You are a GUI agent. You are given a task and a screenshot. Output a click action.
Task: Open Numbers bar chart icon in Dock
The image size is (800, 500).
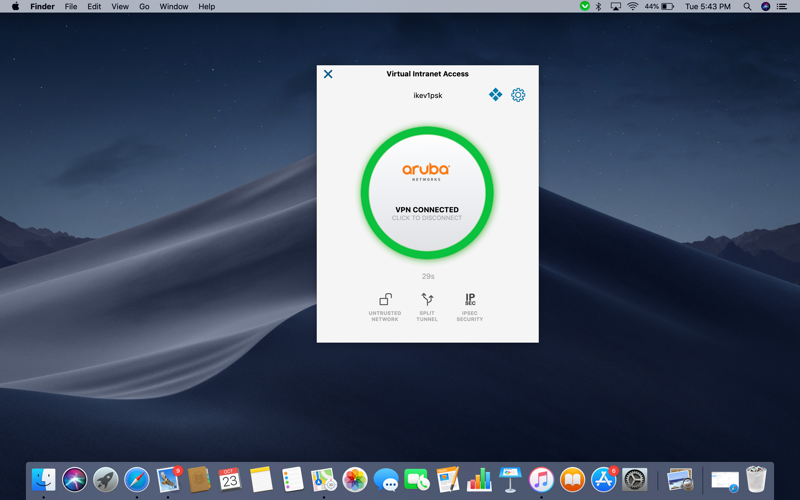pos(479,480)
